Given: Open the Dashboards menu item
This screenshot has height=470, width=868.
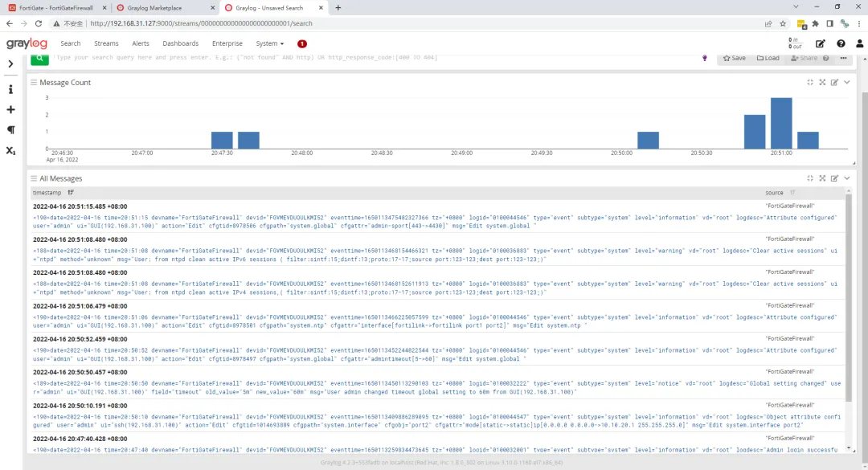Looking at the screenshot, I should [x=181, y=43].
